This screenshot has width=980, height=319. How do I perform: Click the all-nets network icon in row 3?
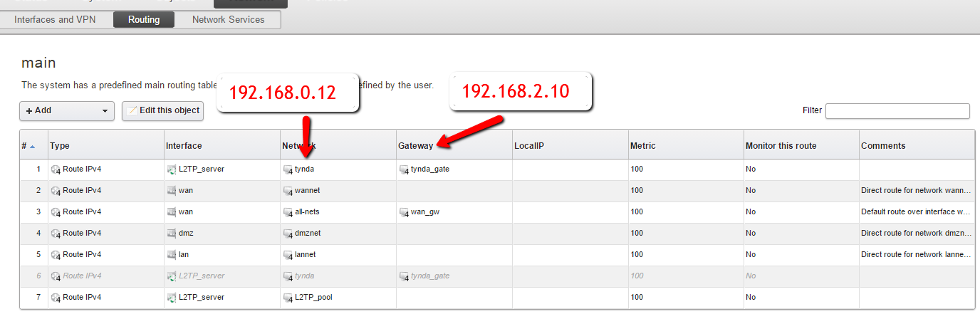click(x=288, y=212)
